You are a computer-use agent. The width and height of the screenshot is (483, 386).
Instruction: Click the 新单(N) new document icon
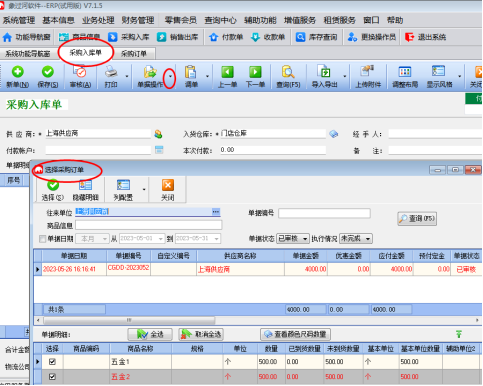pos(18,72)
